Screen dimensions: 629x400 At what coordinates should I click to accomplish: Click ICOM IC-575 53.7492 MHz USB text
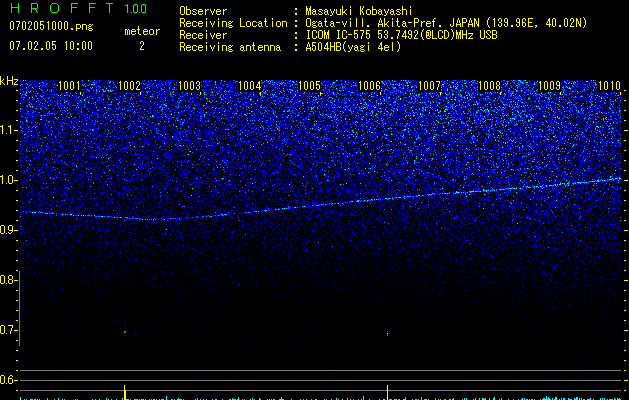click(x=401, y=35)
